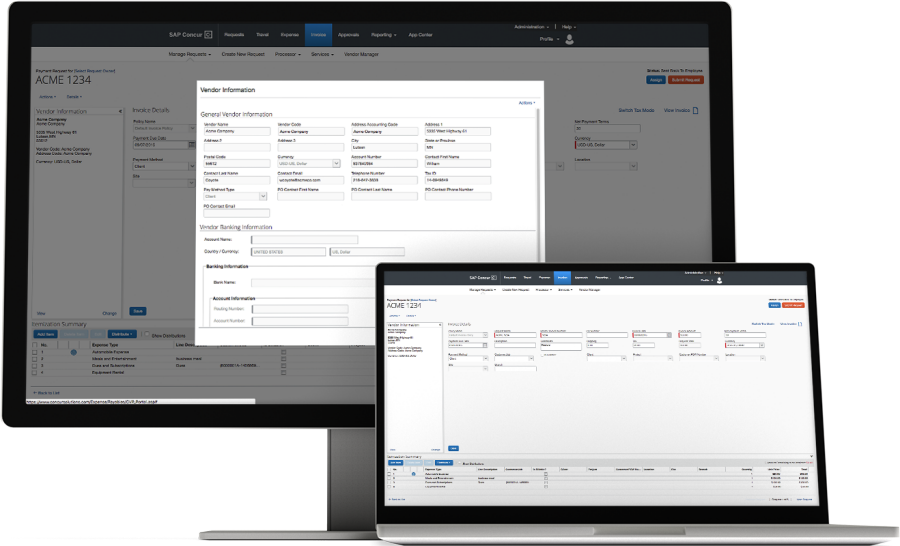Click the Routing Number field in dialog

pos(300,309)
